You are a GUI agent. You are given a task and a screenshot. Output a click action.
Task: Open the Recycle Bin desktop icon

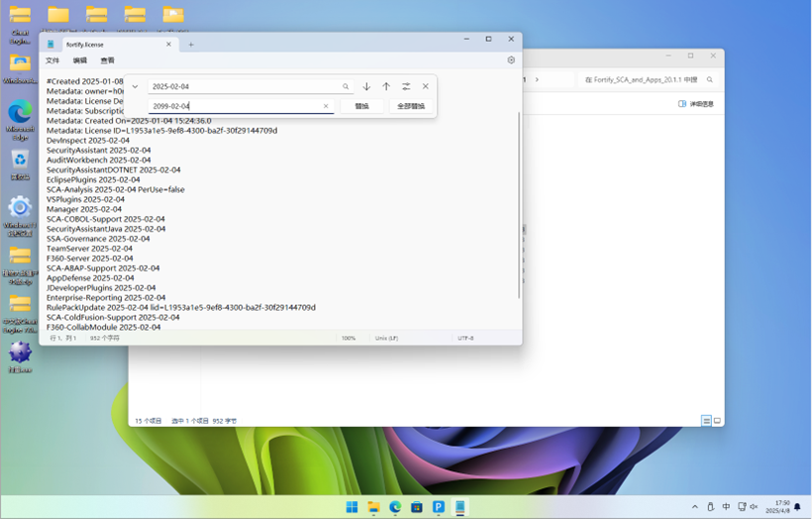20,165
